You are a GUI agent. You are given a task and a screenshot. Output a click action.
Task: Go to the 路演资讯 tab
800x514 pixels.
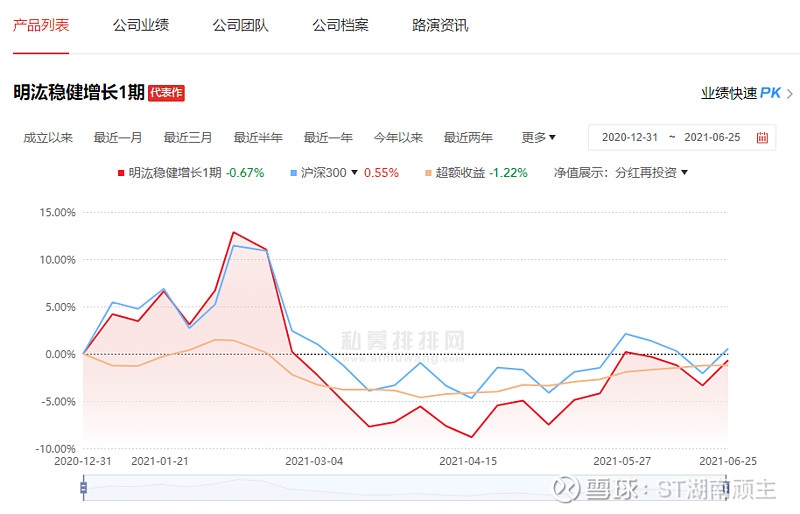tap(440, 25)
